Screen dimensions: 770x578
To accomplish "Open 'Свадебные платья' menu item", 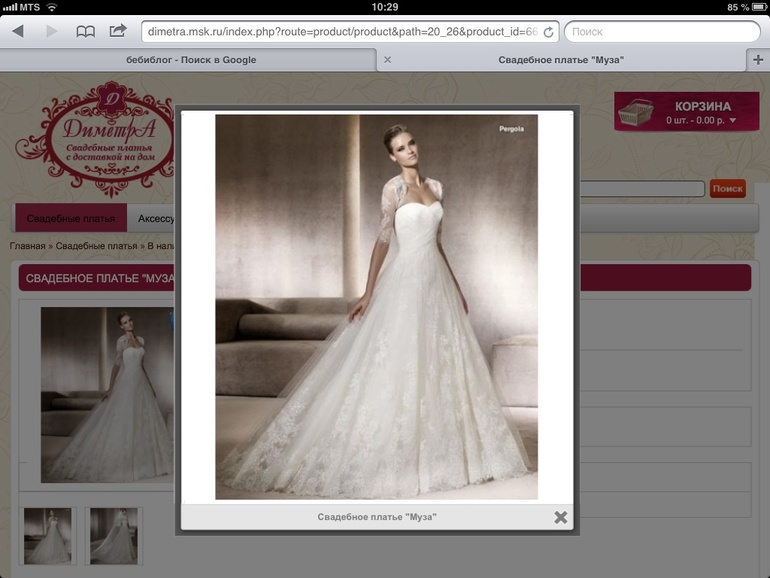I will click(71, 219).
